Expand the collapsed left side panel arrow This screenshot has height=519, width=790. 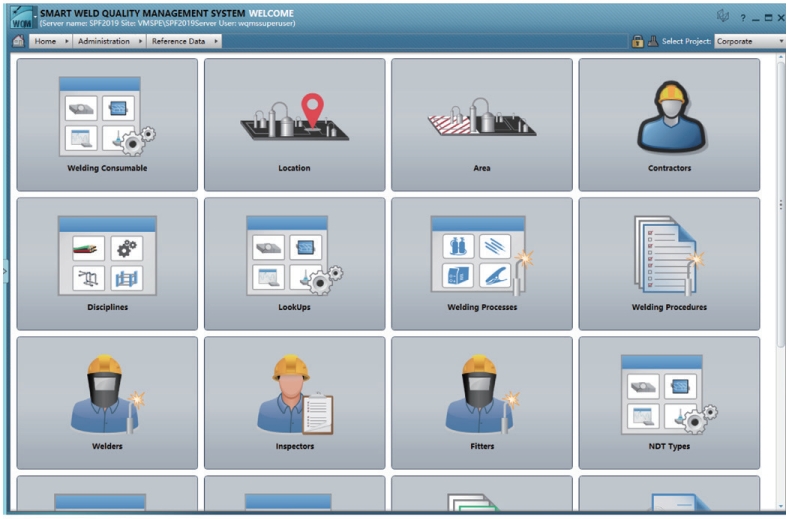pyautogui.click(x=5, y=271)
